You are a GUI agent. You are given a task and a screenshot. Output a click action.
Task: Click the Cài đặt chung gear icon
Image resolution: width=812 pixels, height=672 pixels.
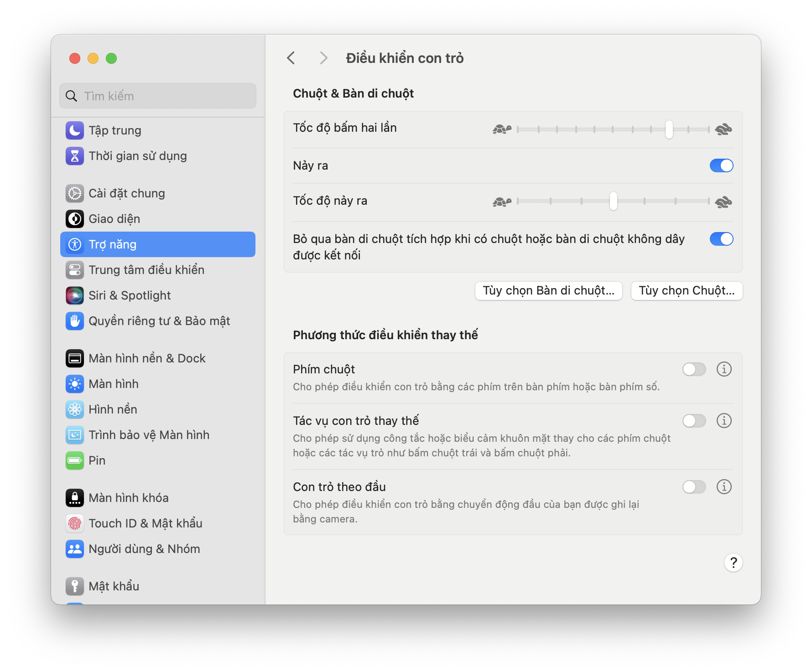pos(75,193)
